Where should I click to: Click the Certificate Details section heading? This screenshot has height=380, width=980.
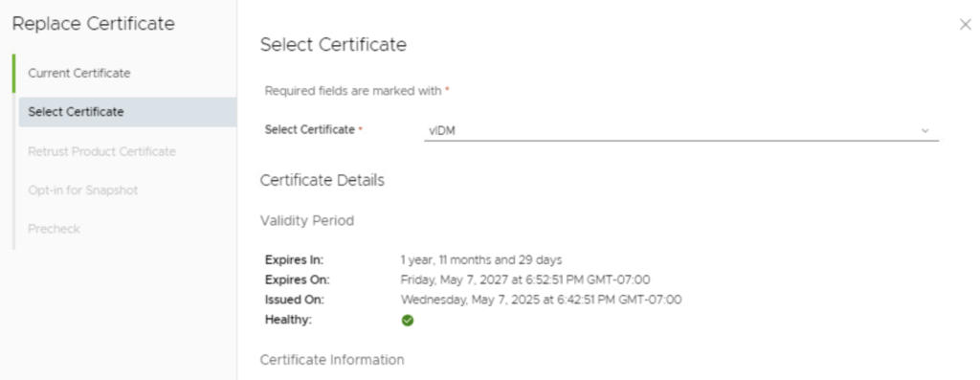point(322,181)
